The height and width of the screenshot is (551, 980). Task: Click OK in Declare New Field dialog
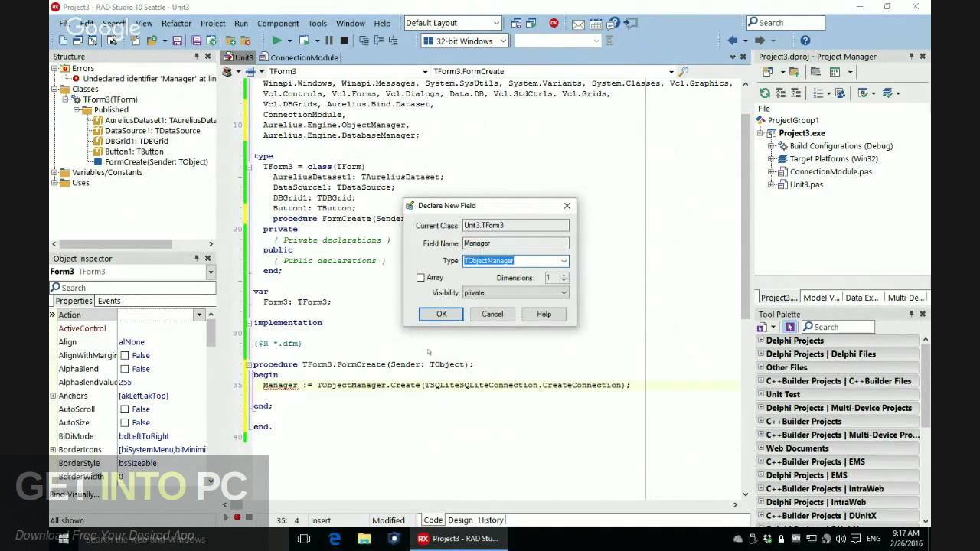pos(441,314)
